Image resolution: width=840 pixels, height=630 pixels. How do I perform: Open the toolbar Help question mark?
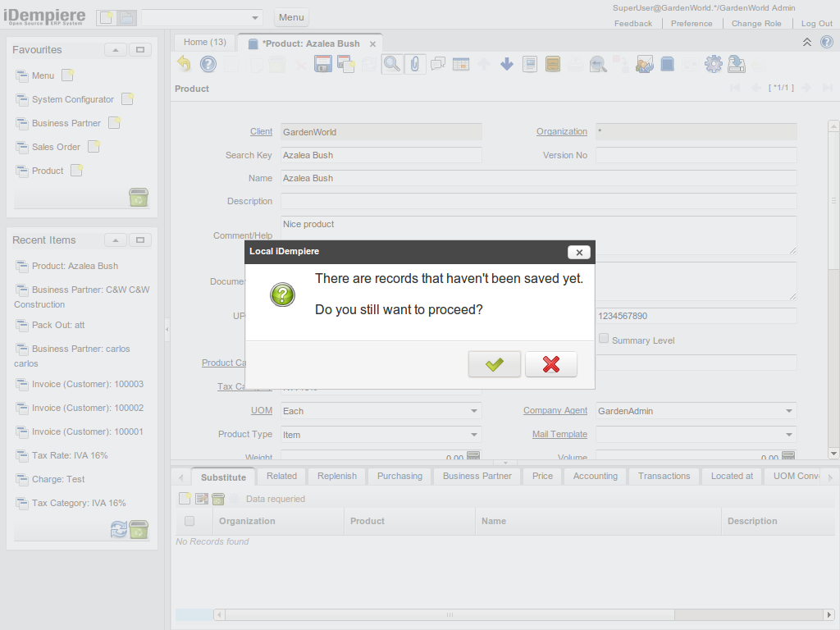click(x=208, y=64)
